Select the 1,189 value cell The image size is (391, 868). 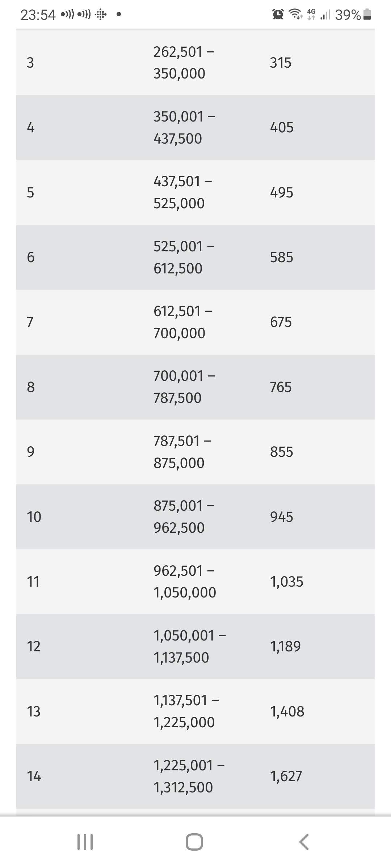[x=285, y=646]
